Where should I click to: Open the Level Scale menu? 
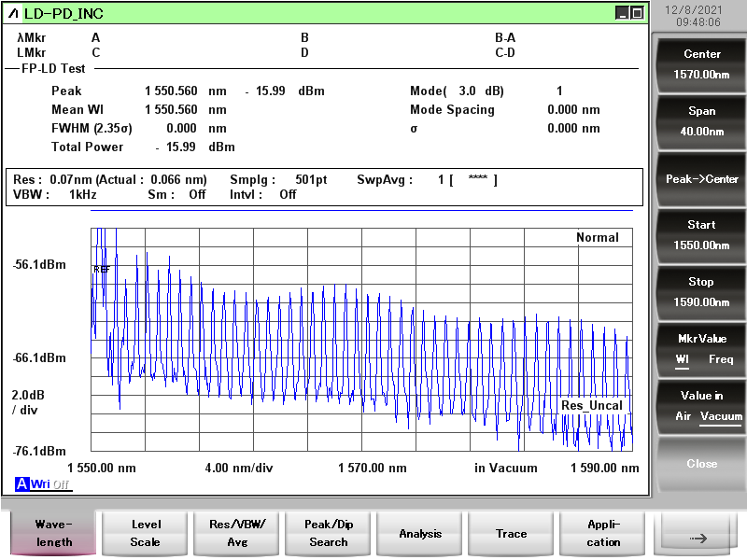(x=145, y=533)
